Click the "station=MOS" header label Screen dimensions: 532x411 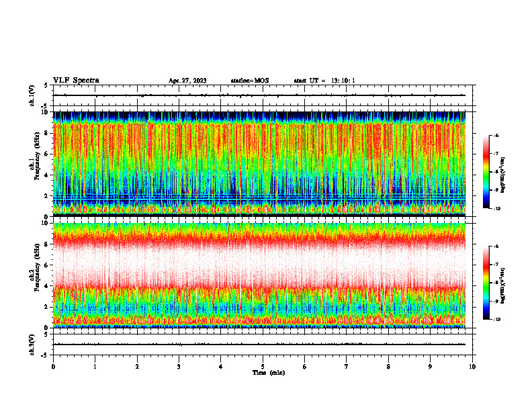coord(250,81)
